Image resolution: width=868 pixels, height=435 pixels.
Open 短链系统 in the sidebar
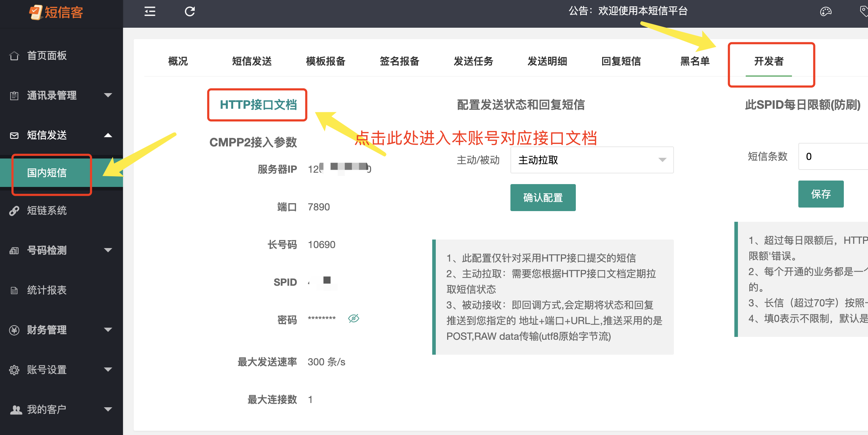click(x=47, y=211)
